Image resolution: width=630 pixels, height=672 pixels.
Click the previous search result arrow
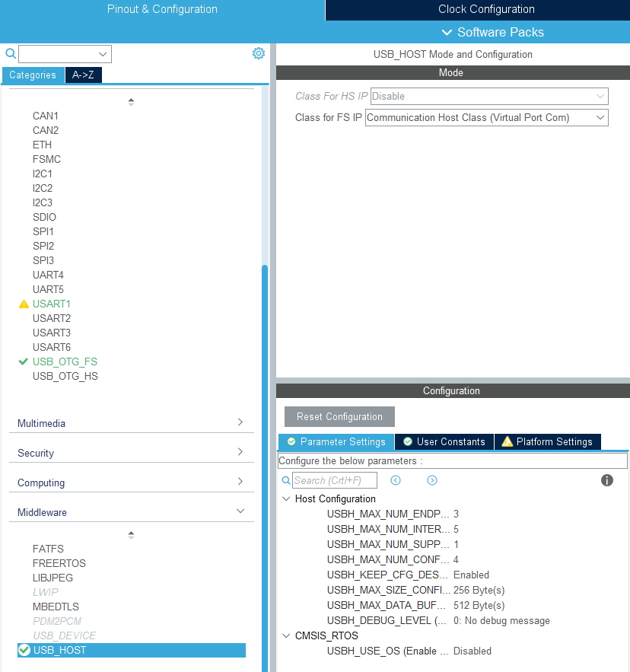click(396, 480)
